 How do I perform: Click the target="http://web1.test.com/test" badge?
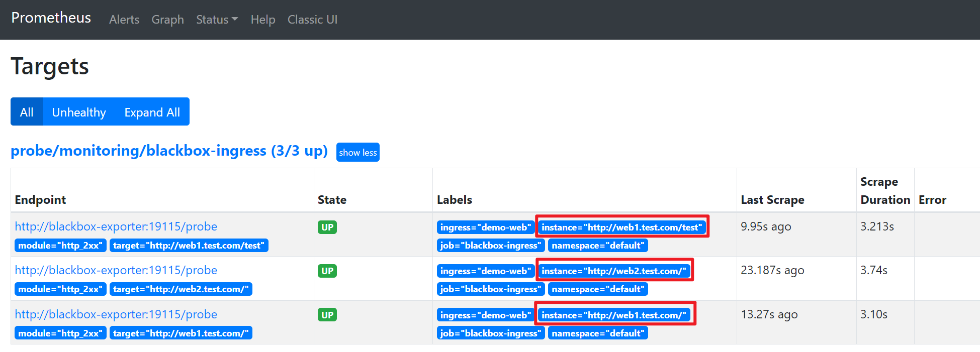189,246
